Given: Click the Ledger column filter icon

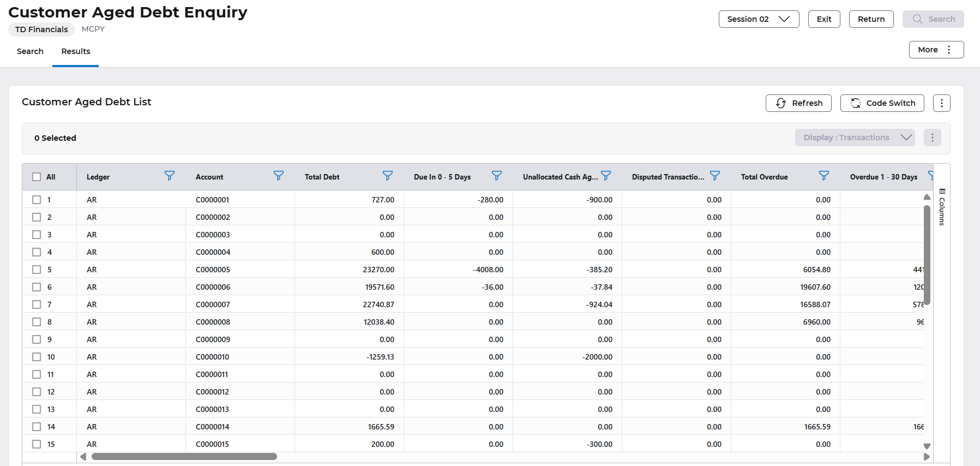Looking at the screenshot, I should click(x=170, y=176).
